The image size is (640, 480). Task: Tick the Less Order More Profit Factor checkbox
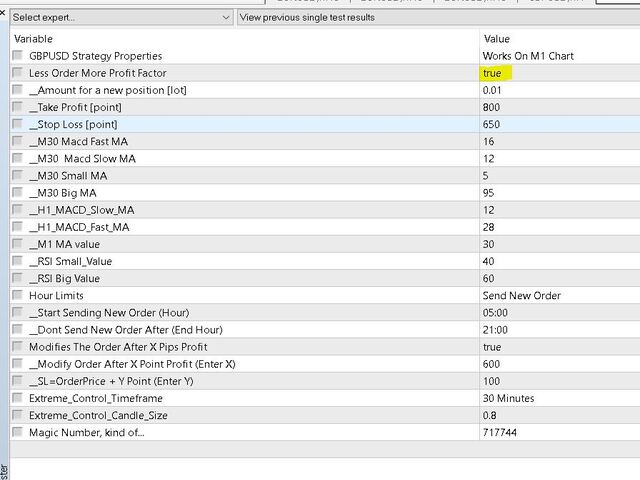pos(17,72)
